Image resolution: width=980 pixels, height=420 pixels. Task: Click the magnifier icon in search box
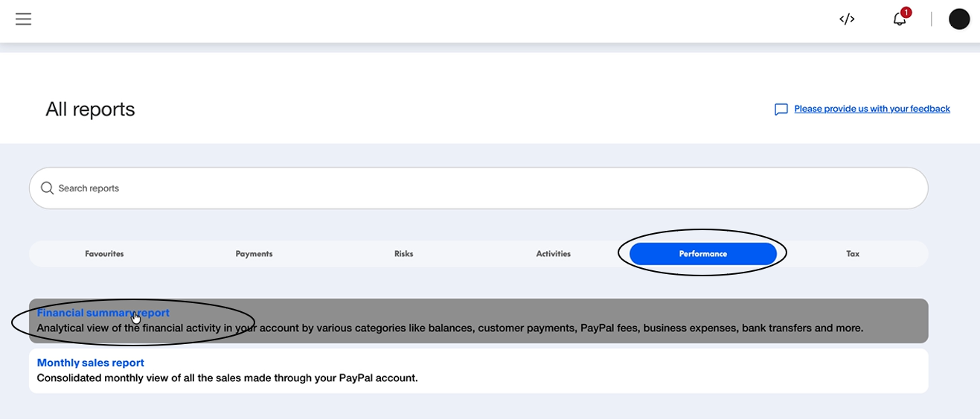[x=47, y=188]
